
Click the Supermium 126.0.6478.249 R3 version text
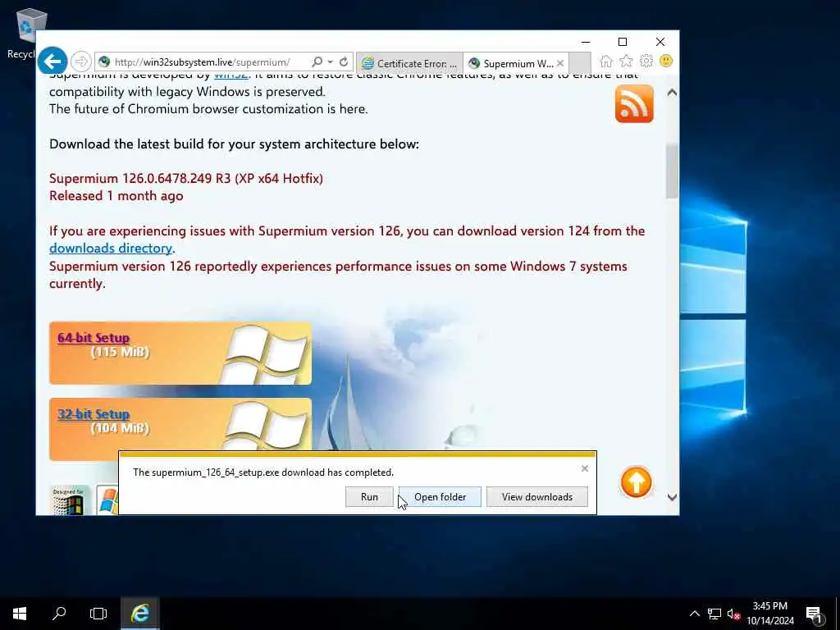point(186,178)
